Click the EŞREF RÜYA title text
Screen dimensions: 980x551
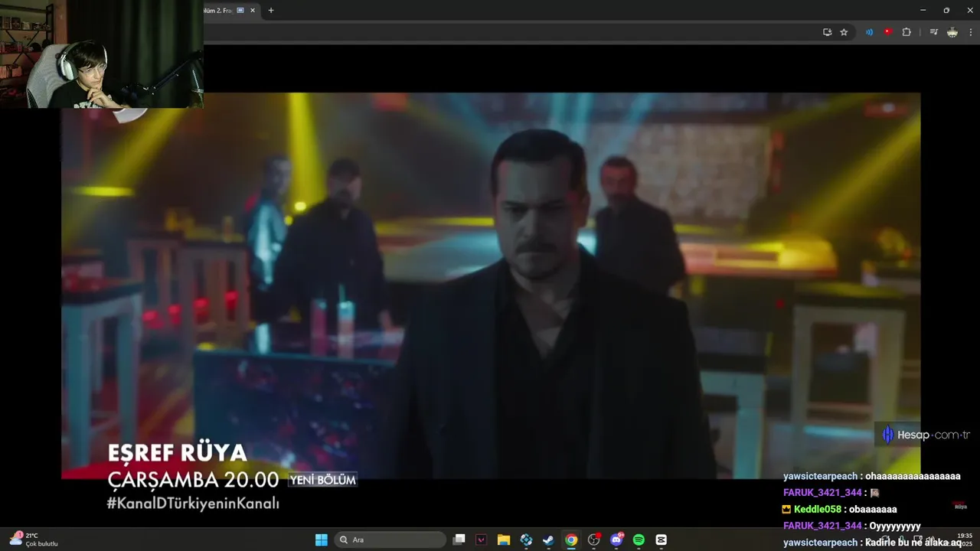[x=177, y=453]
